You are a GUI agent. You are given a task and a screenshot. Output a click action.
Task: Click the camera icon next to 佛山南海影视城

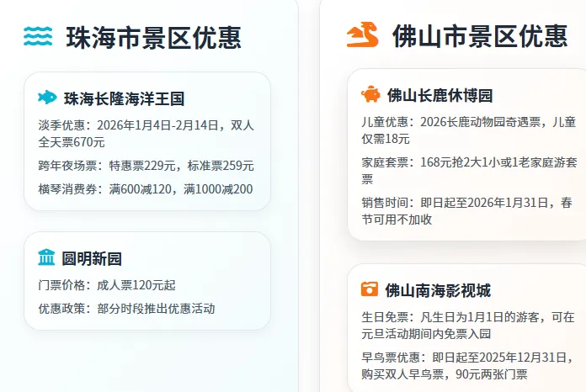click(x=370, y=289)
